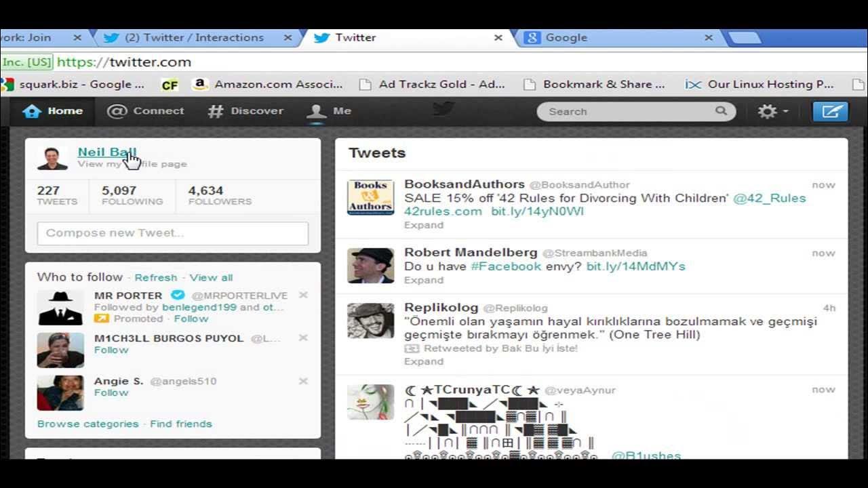The height and width of the screenshot is (488, 868).
Task: Open the bit.ly/14yN0WI link
Action: point(538,211)
